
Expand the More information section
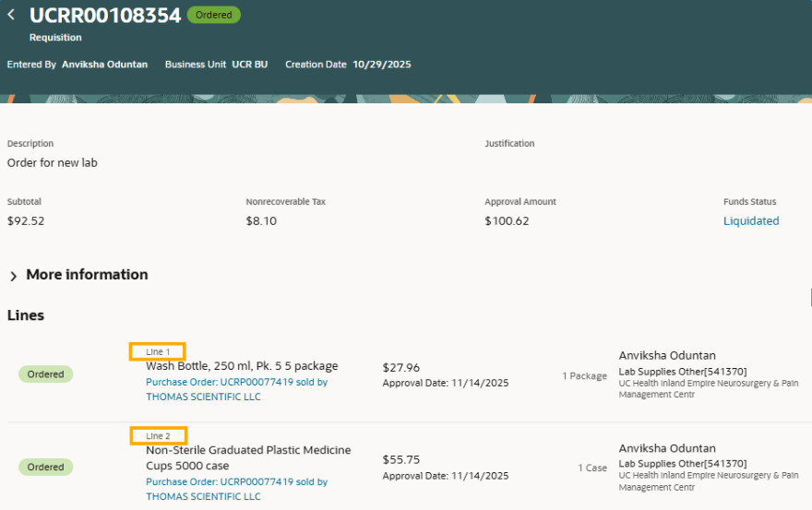(14, 275)
